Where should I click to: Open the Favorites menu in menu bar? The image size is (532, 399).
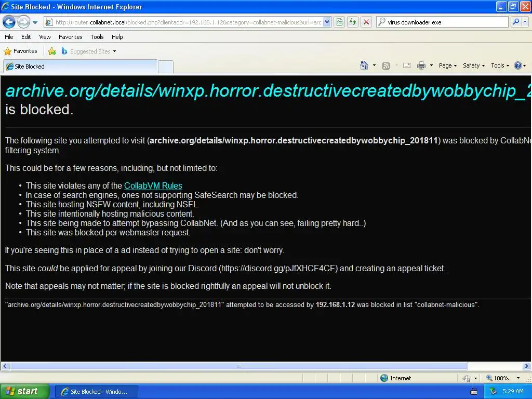coord(71,37)
